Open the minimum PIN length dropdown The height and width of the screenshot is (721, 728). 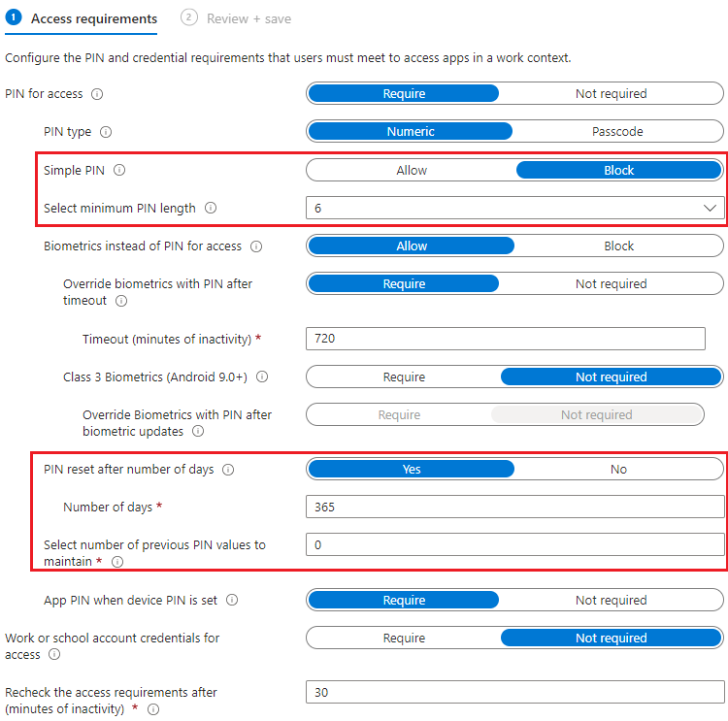click(x=514, y=208)
